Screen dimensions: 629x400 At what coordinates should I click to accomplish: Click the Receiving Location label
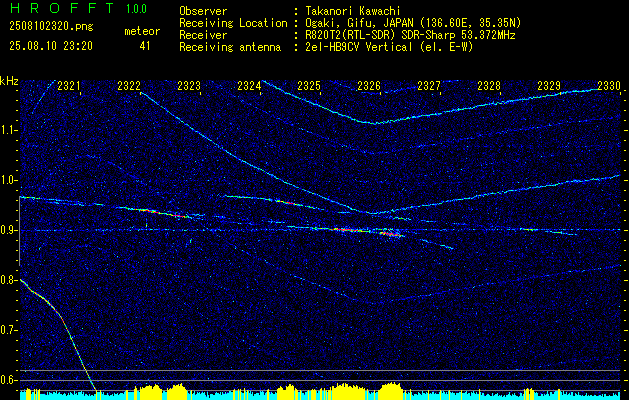[x=233, y=23]
